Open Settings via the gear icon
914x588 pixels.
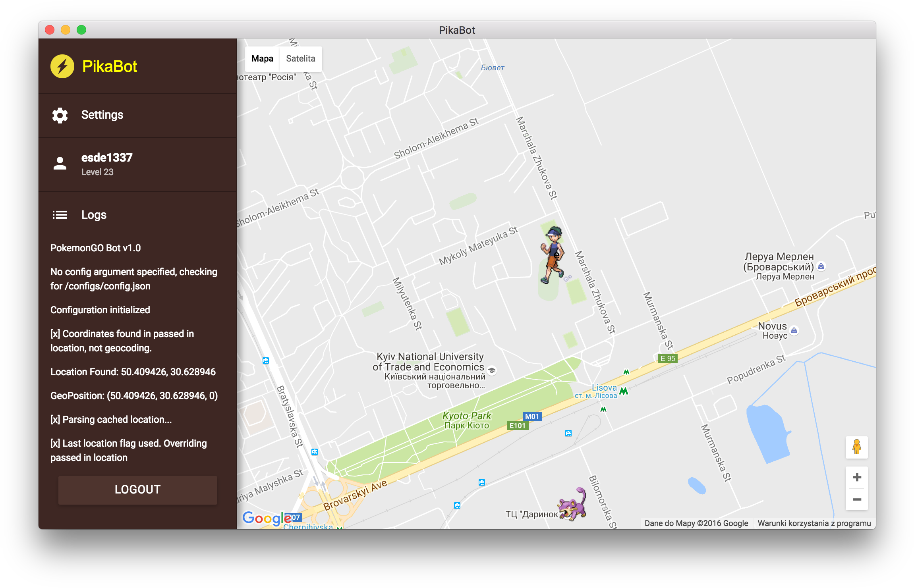pyautogui.click(x=60, y=115)
